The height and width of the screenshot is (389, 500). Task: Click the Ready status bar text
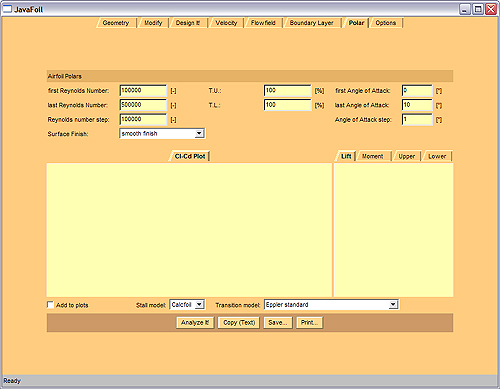12,381
